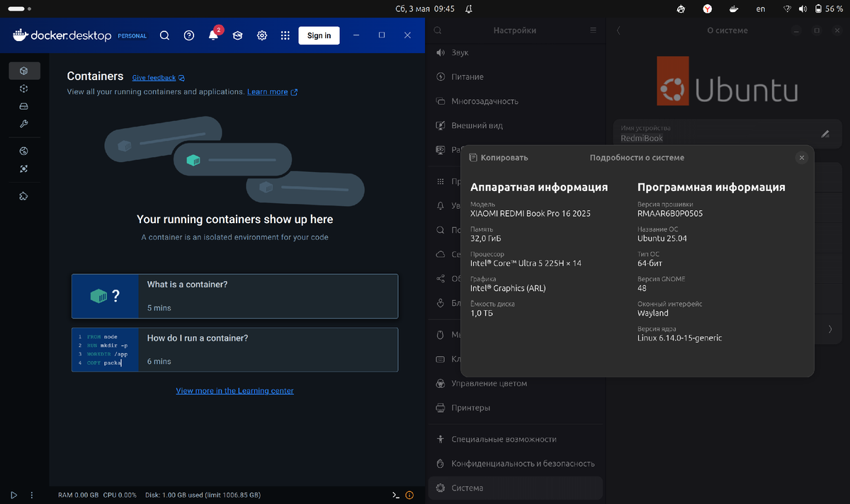Click the Disk: 1.00 GB used status text
The image size is (850, 504).
(203, 496)
